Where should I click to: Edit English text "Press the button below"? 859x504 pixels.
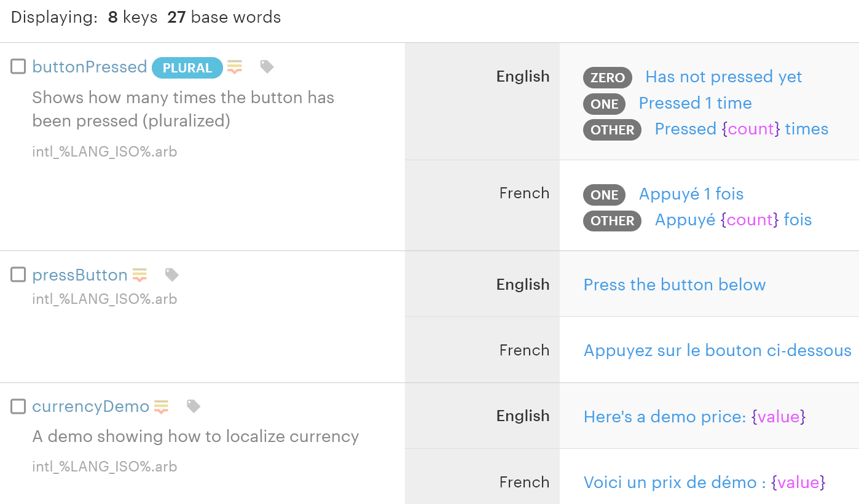pyautogui.click(x=674, y=285)
